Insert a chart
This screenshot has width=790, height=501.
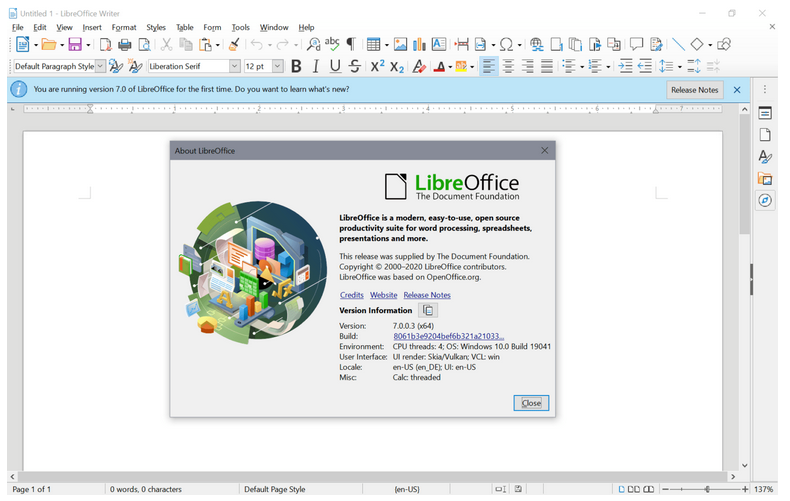419,44
